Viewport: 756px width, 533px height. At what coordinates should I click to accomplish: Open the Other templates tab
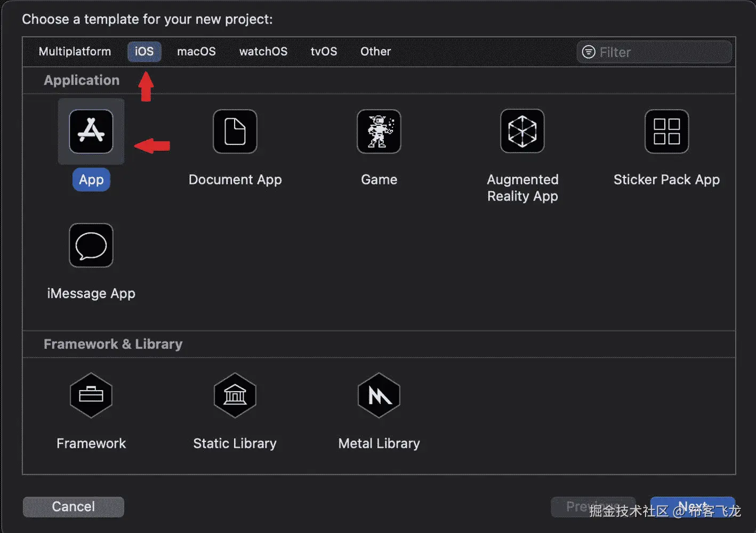376,51
